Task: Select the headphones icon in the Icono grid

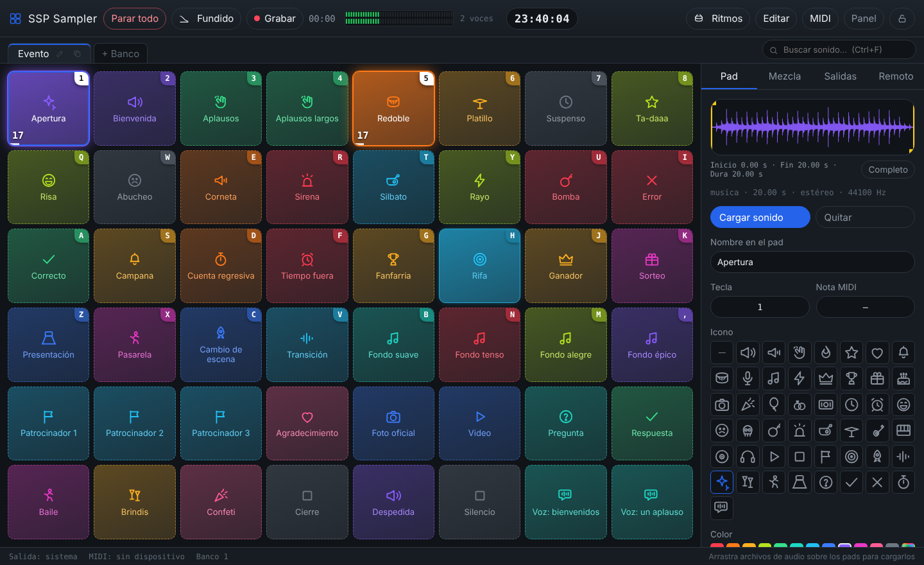Action: [748, 456]
